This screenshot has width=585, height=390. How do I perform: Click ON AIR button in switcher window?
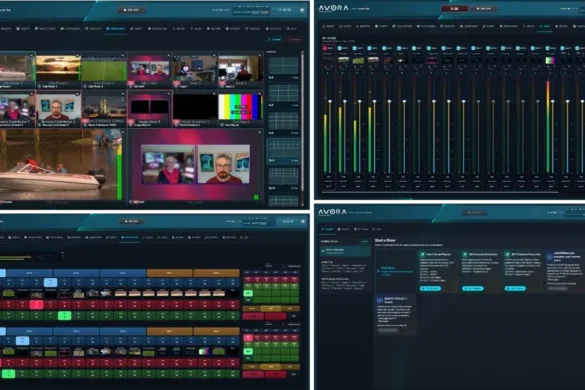coord(131,221)
